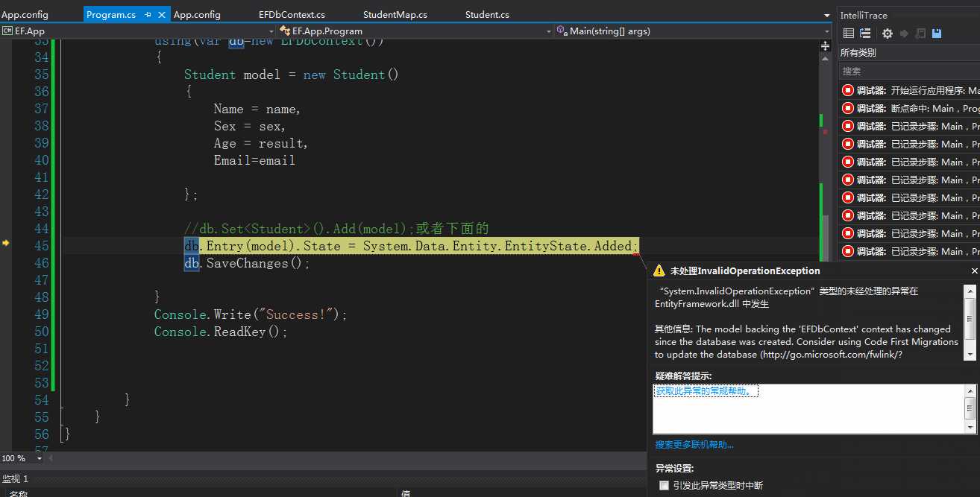
Task: Switch to the EFDbContext.cs tab
Action: 292,15
